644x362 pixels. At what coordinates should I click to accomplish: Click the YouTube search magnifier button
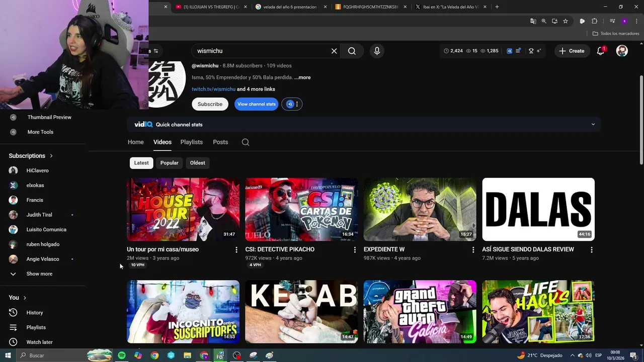(x=352, y=51)
